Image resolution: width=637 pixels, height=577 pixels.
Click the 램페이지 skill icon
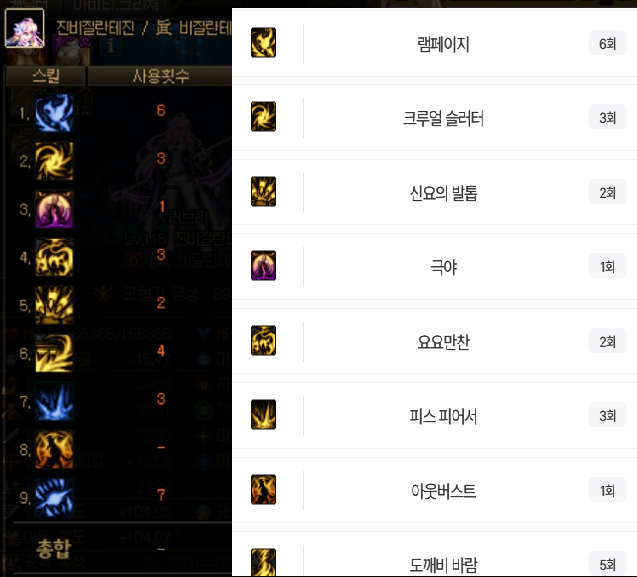point(263,43)
